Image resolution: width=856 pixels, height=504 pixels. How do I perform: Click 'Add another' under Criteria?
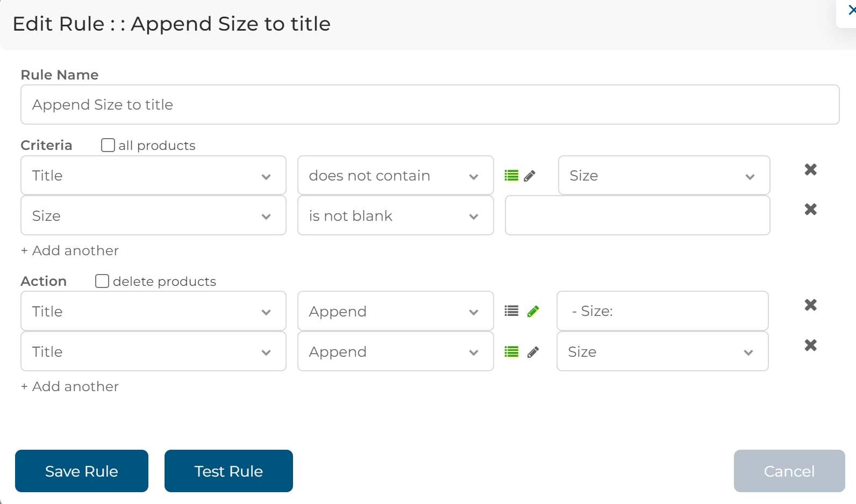click(70, 250)
